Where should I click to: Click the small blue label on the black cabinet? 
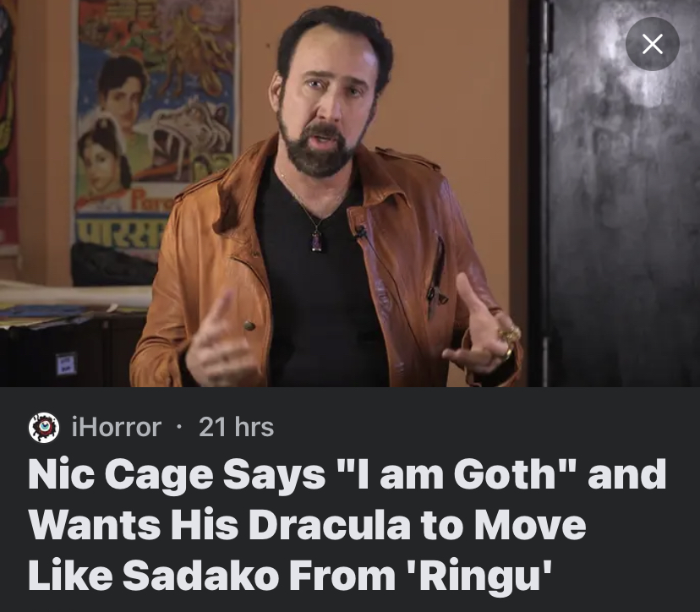click(67, 363)
